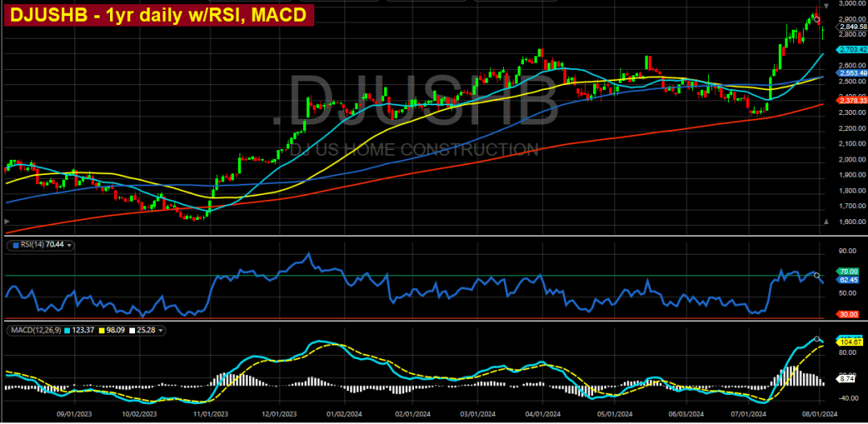Click the RSI 30.00 oversold level tag
Image resolution: width=868 pixels, height=424 pixels.
point(850,314)
